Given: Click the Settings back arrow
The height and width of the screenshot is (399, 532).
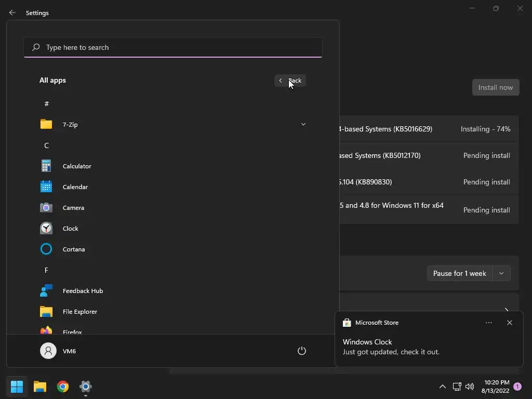Looking at the screenshot, I should [12, 12].
